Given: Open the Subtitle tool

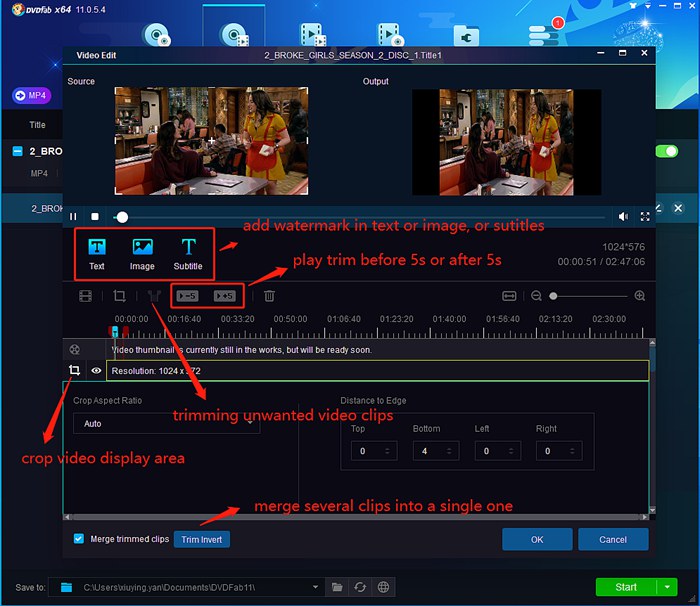Looking at the screenshot, I should pos(188,252).
